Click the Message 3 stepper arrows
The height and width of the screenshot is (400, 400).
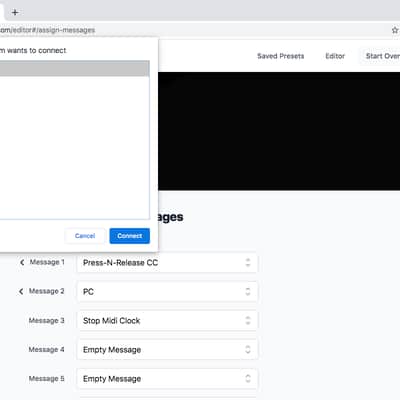pos(248,320)
